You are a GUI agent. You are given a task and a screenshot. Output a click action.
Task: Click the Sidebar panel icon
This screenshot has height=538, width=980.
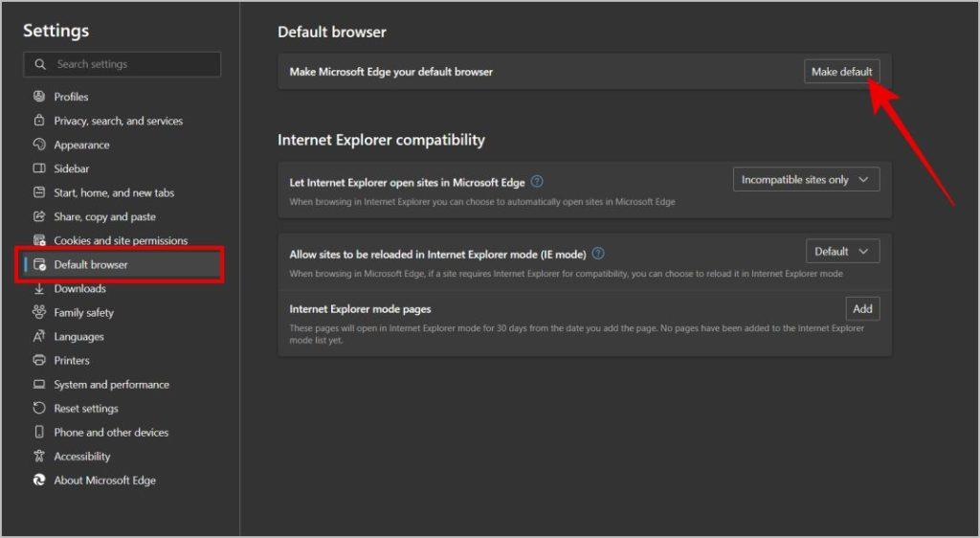click(x=39, y=168)
